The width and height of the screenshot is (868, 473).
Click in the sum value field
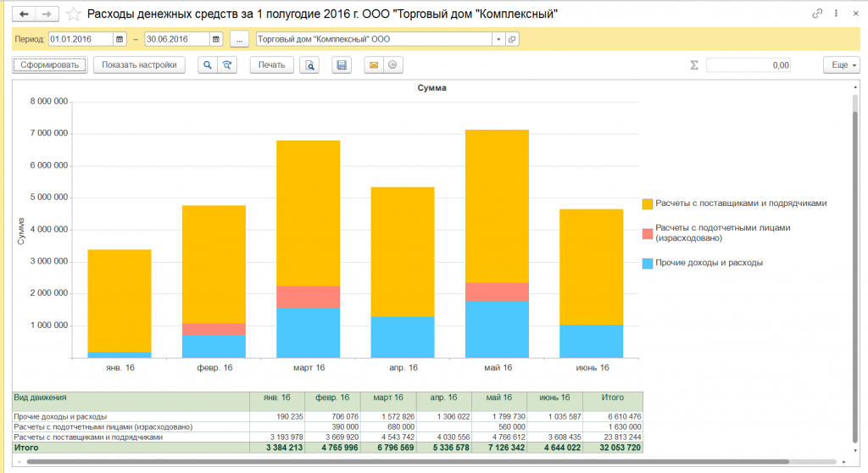coord(749,65)
